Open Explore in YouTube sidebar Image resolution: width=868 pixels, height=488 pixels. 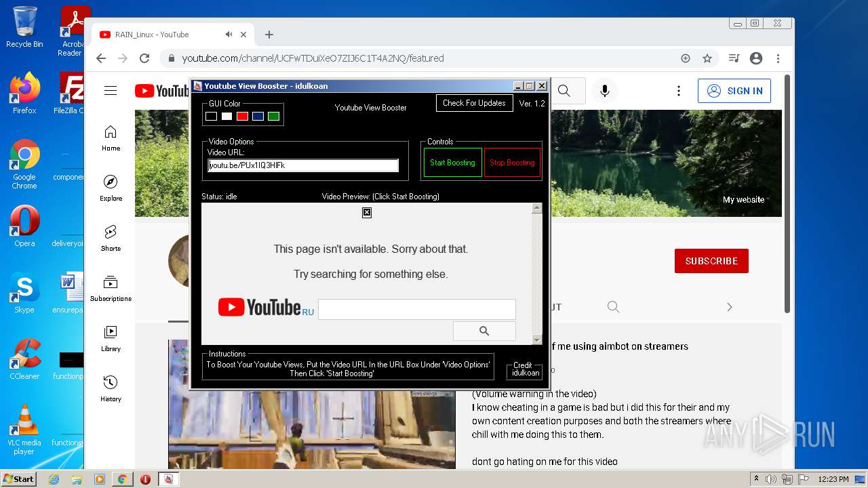point(111,188)
